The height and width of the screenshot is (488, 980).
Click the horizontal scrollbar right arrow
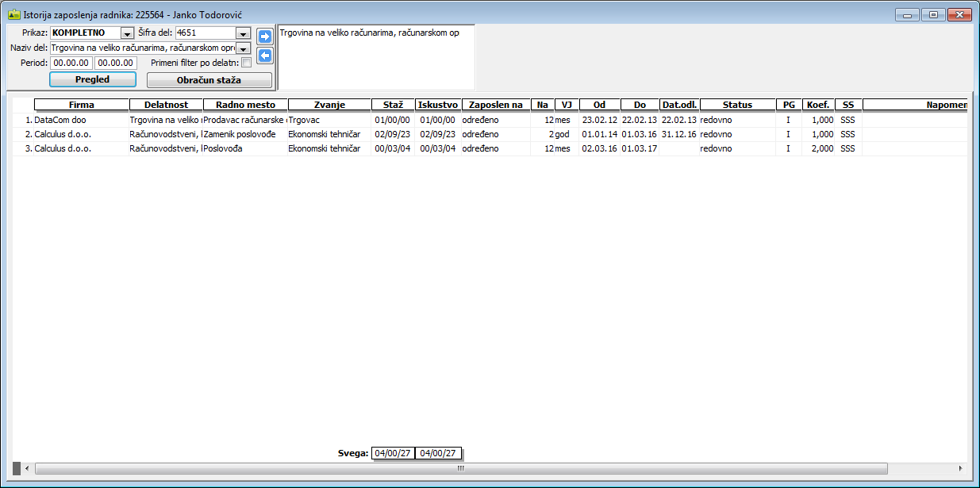point(961,468)
